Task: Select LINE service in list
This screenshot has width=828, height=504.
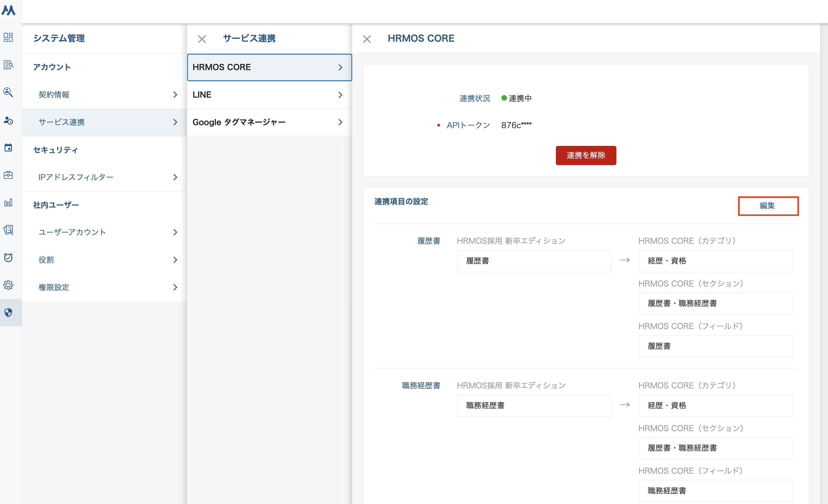Action: (x=269, y=95)
